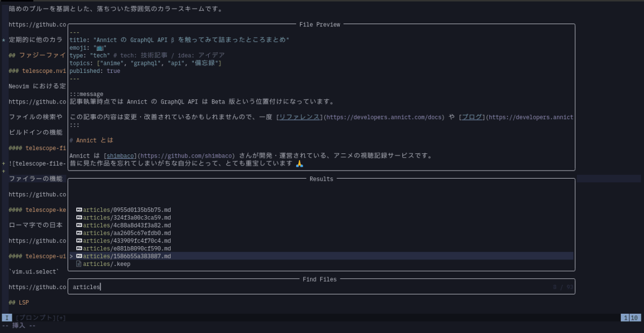Screen dimensions: 644x333
Task: Click the emoji line in preview
Action: (88, 48)
